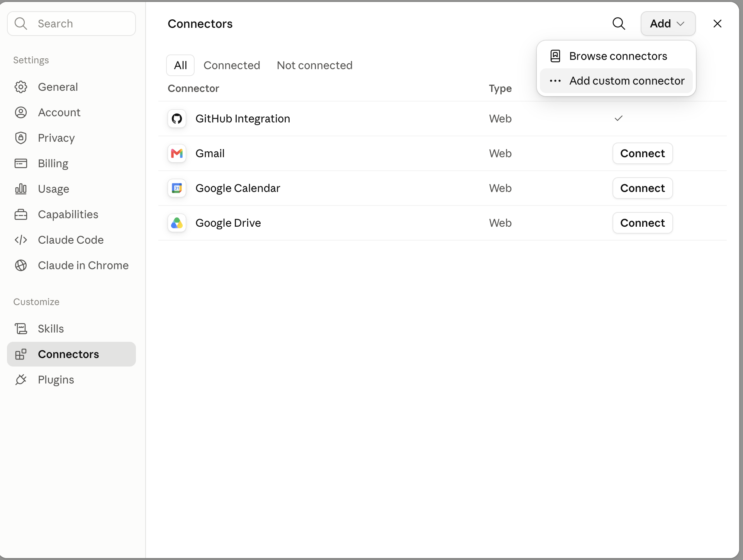The width and height of the screenshot is (743, 560).
Task: Choose Browse connectors from the menu
Action: coord(616,56)
